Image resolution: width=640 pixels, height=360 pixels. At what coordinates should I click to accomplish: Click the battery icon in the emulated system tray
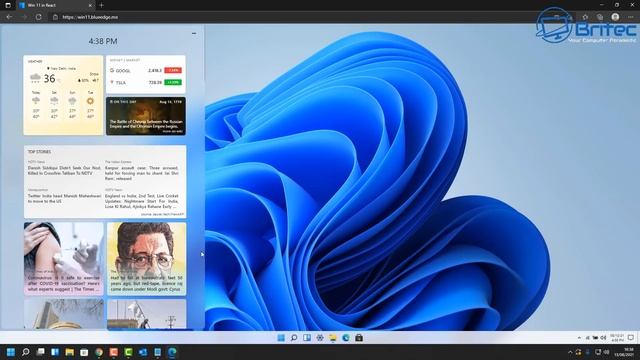click(x=596, y=338)
